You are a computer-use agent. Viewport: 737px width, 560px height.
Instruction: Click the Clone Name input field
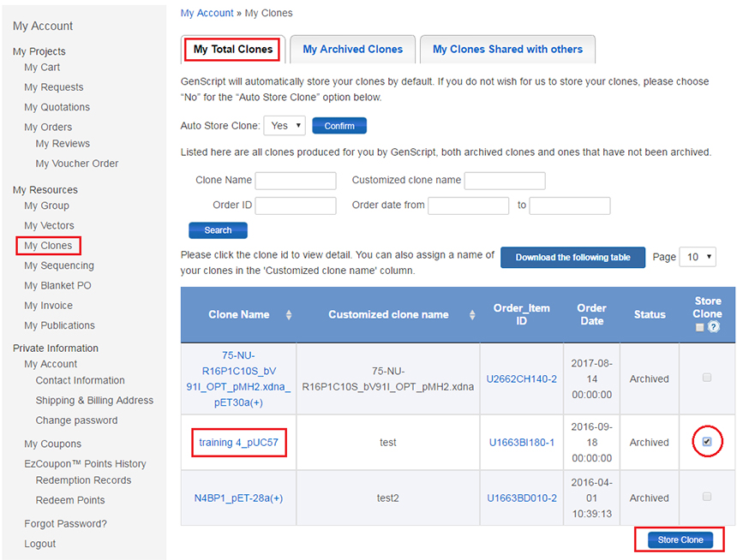[x=296, y=181]
